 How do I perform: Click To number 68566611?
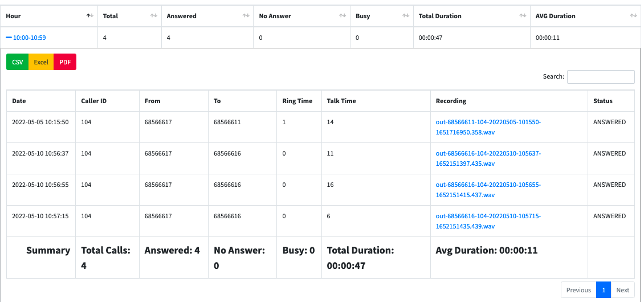(x=227, y=122)
